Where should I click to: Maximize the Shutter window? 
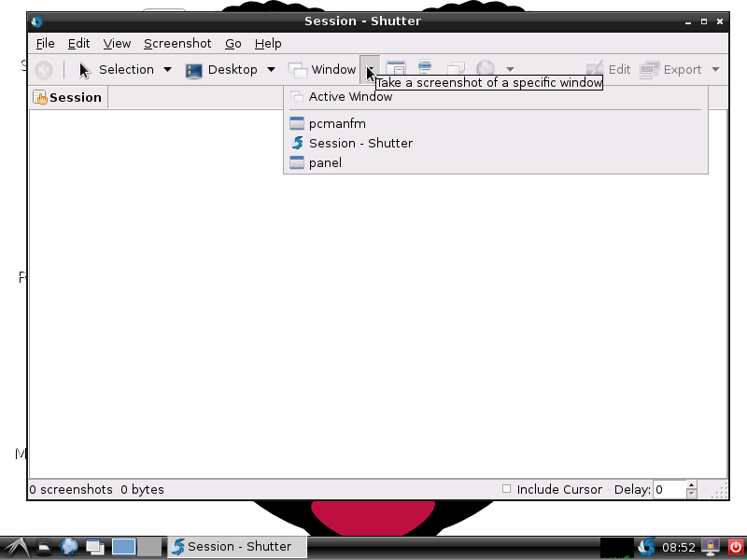tap(704, 21)
